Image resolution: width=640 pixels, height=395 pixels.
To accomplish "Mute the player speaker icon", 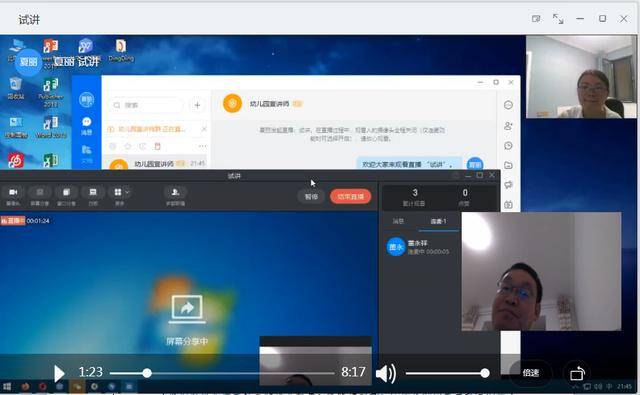I will [385, 373].
